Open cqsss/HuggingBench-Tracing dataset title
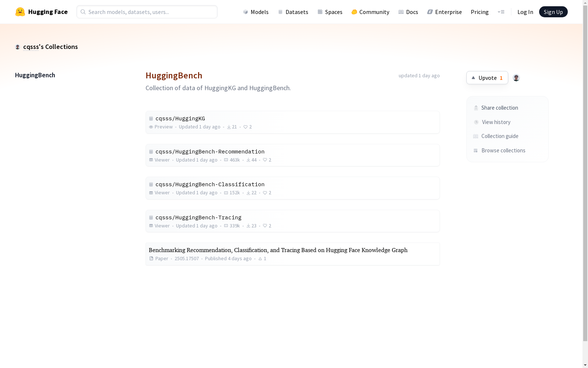The height and width of the screenshot is (368, 588). point(198,217)
